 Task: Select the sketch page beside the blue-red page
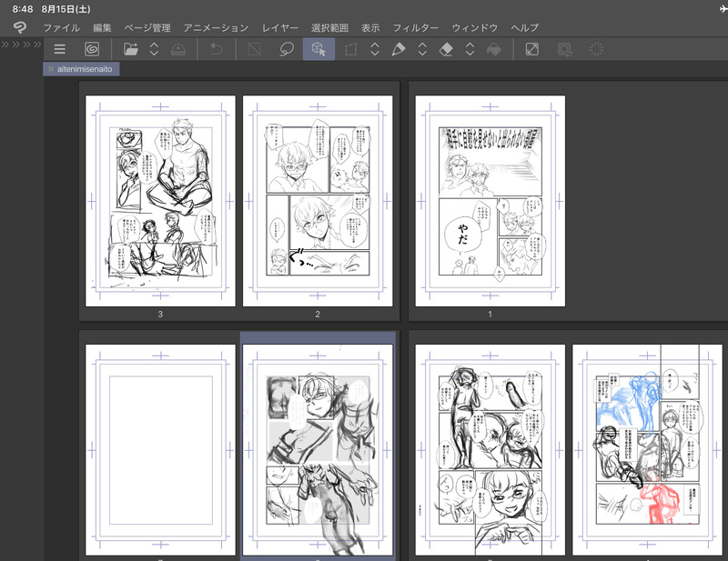coord(490,449)
